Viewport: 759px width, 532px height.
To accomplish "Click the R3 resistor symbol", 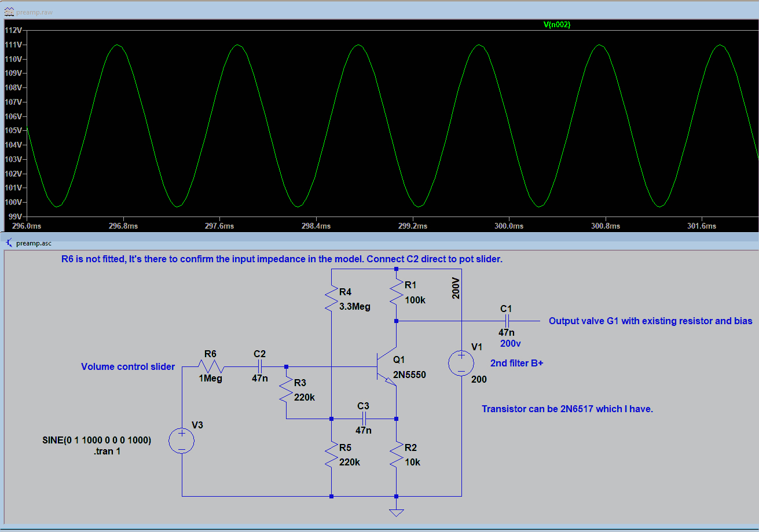I will point(287,390).
